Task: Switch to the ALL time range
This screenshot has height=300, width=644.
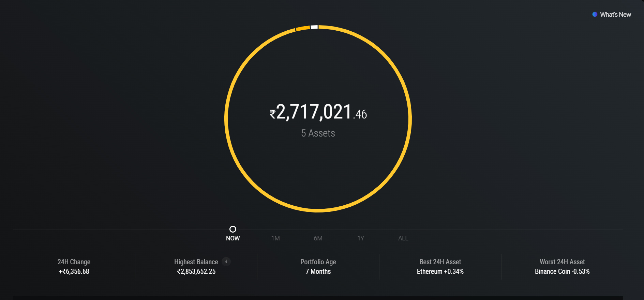Action: click(x=403, y=238)
